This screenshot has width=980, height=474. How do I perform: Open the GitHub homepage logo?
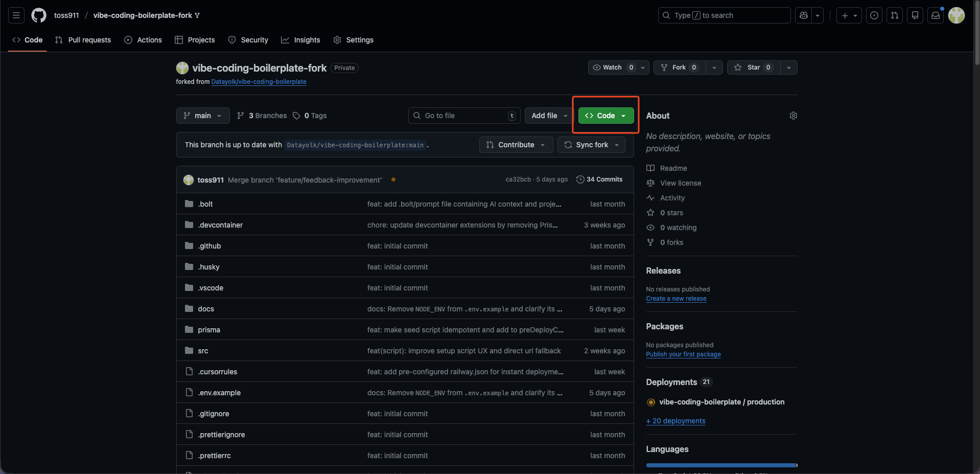(x=39, y=15)
